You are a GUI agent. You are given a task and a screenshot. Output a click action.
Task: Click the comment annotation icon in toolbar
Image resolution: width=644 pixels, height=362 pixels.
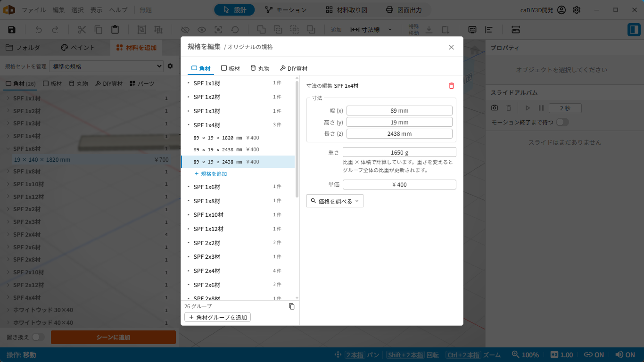(x=472, y=30)
